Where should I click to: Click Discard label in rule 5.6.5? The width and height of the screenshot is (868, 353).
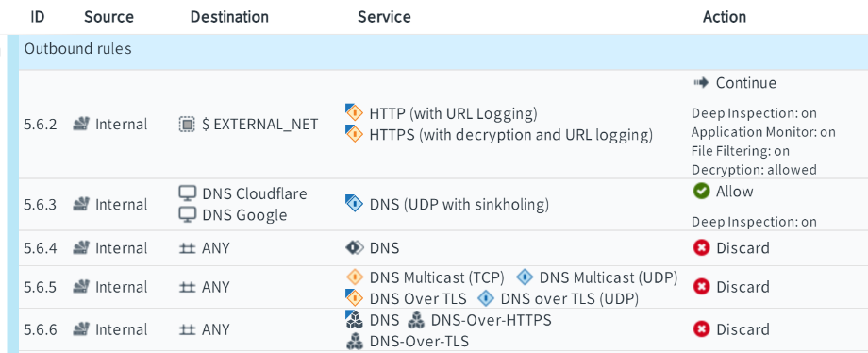tap(743, 288)
